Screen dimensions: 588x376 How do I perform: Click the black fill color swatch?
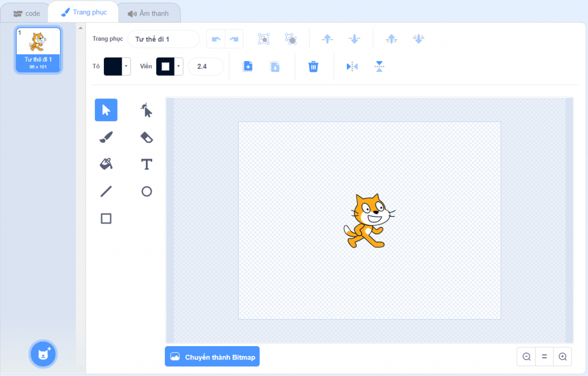pos(113,67)
